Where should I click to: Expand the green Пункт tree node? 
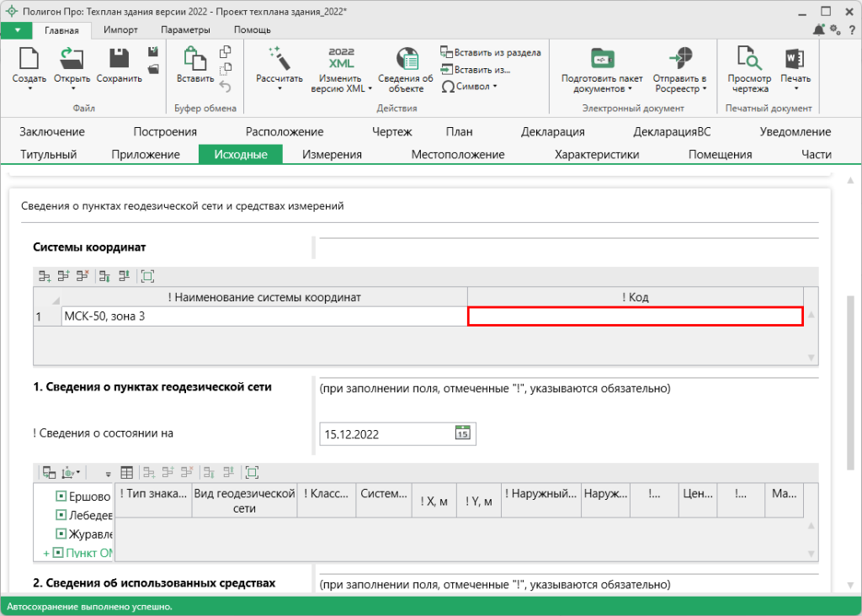click(x=46, y=553)
